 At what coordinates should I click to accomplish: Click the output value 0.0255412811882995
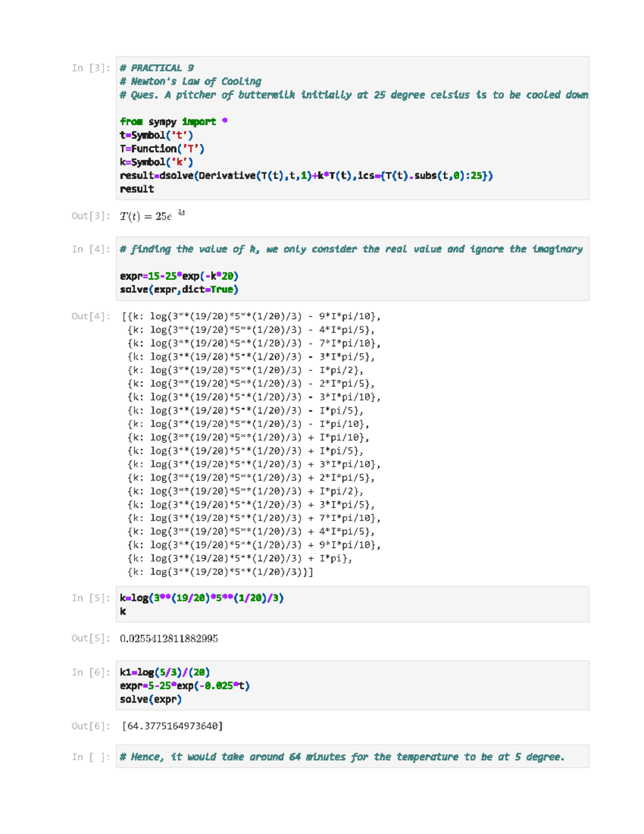click(169, 639)
